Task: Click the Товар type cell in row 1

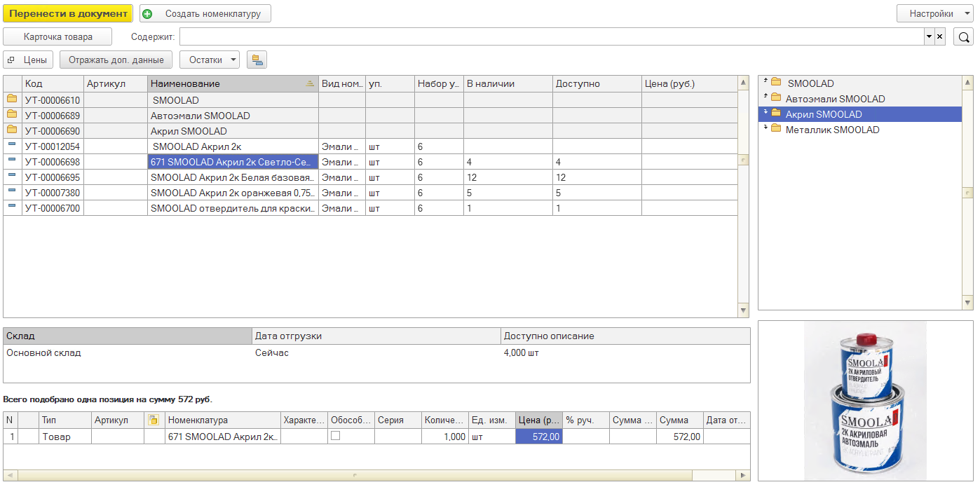Action: click(65, 437)
